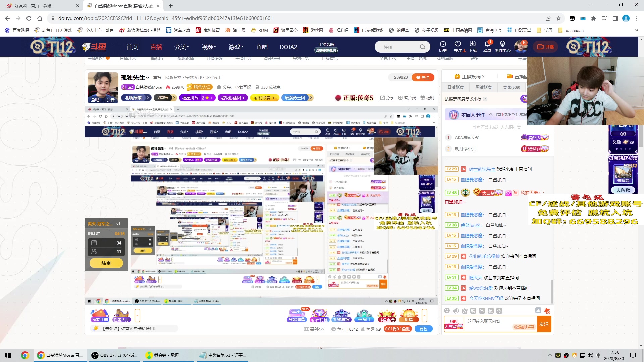Open the 消息 notification bell
This screenshot has height=362, width=644.
pyautogui.click(x=487, y=46)
